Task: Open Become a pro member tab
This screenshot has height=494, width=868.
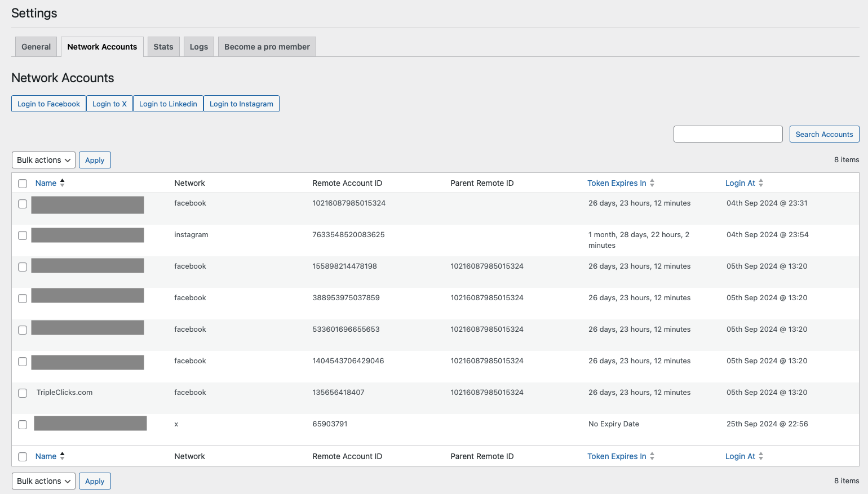Action: click(267, 47)
